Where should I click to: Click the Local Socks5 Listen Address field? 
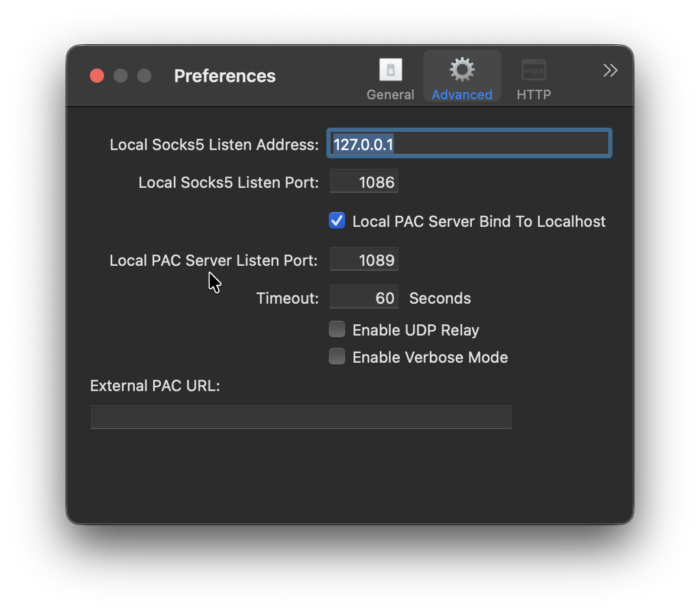tap(469, 143)
